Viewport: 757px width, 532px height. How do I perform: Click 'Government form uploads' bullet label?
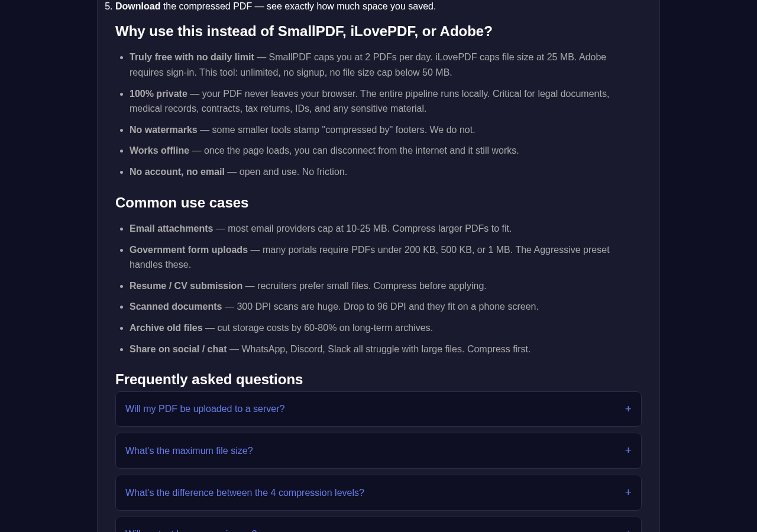189,250
